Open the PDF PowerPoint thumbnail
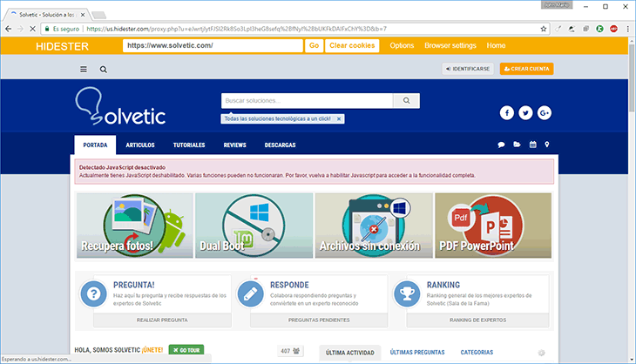The height and width of the screenshot is (364, 636). (493, 226)
